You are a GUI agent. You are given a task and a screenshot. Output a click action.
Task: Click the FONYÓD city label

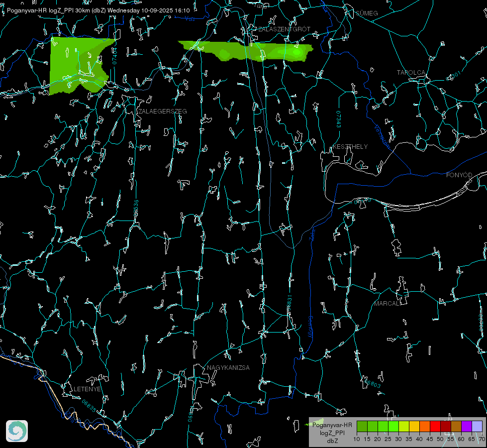pyautogui.click(x=459, y=175)
